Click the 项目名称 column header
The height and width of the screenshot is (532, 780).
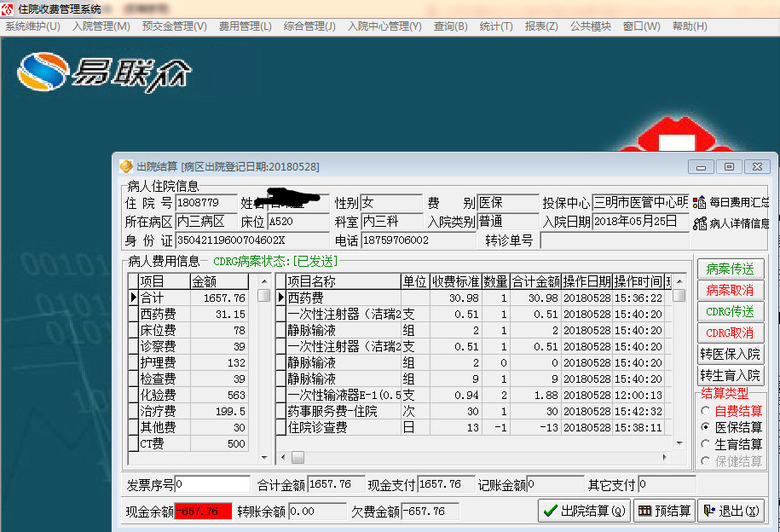point(344,281)
